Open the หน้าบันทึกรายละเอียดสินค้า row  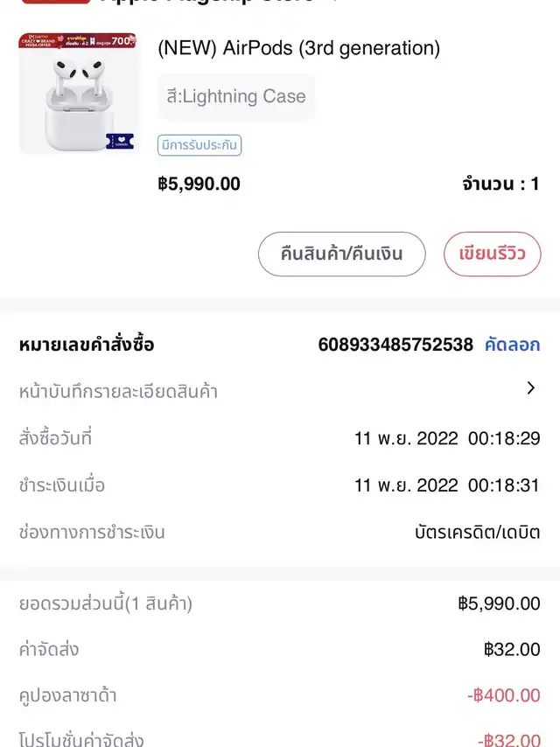point(118,392)
